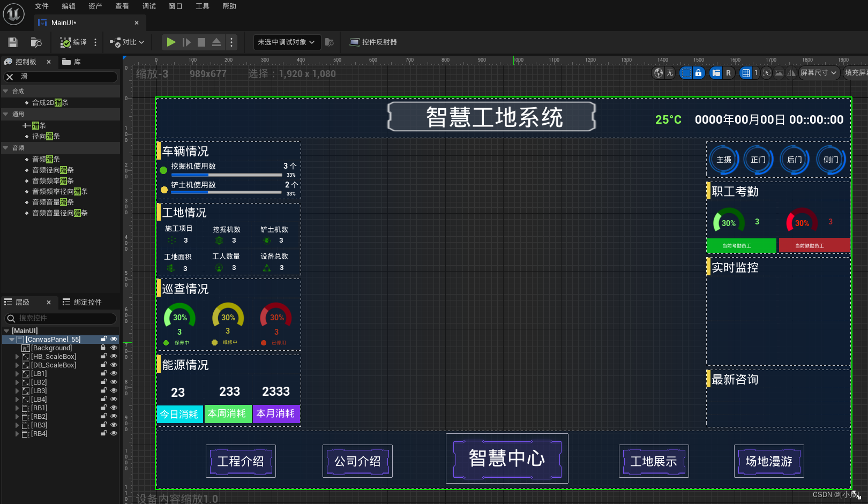Screen dimensions: 868x504
Task: Toggle lock icon on DB_ScaleBox row
Action: (x=103, y=365)
